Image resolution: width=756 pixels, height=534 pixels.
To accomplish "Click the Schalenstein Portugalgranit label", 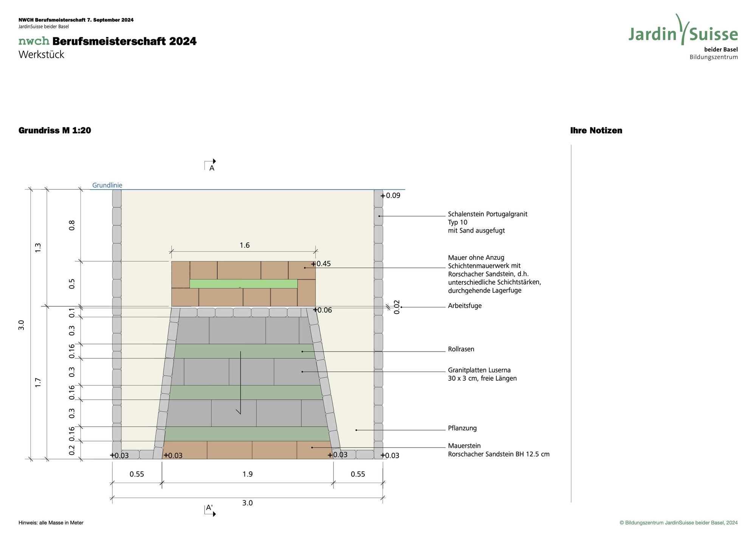I will [x=487, y=214].
